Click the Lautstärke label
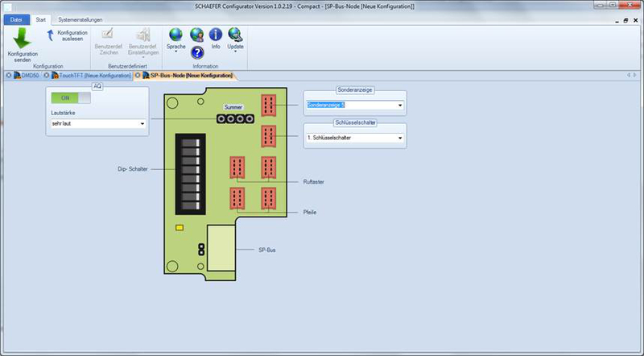Image resolution: width=644 pixels, height=356 pixels. [x=64, y=113]
